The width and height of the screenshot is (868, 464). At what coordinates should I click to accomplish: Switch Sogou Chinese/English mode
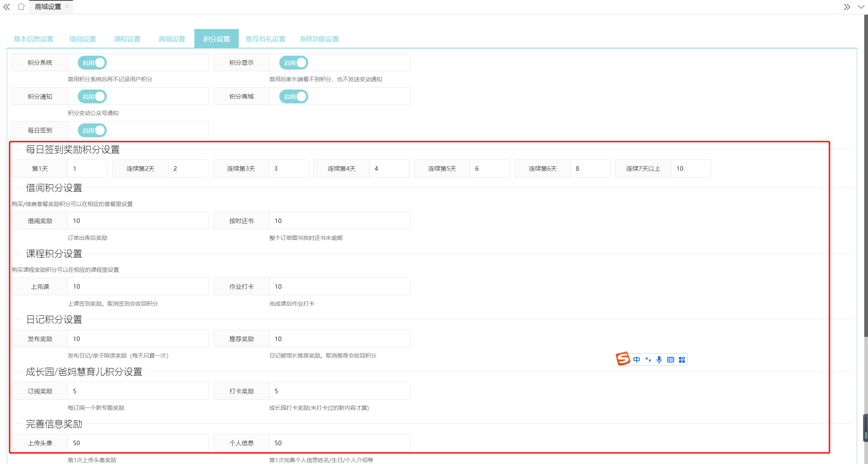coord(636,359)
